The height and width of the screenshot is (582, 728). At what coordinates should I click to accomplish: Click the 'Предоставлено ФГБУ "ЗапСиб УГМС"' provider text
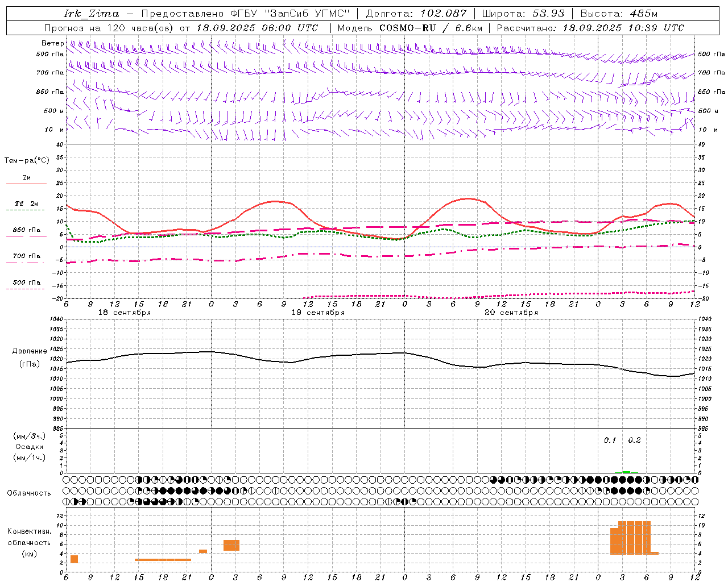click(245, 14)
